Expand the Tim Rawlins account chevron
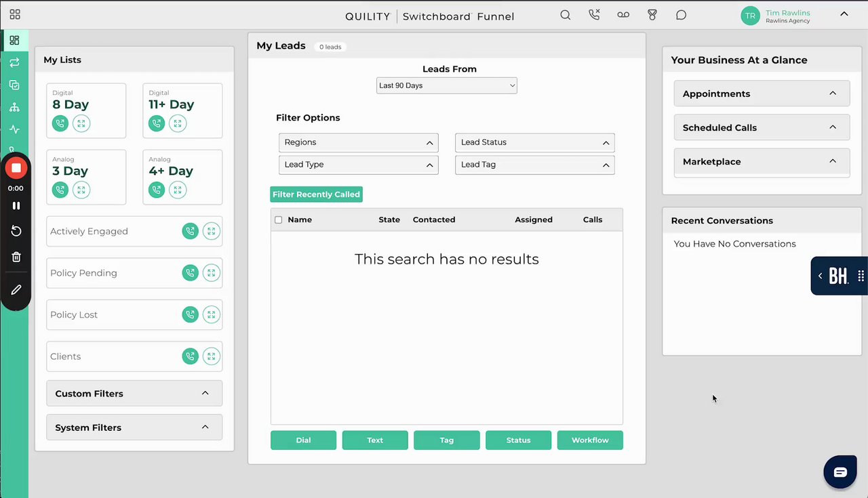This screenshot has width=868, height=498. (844, 14)
